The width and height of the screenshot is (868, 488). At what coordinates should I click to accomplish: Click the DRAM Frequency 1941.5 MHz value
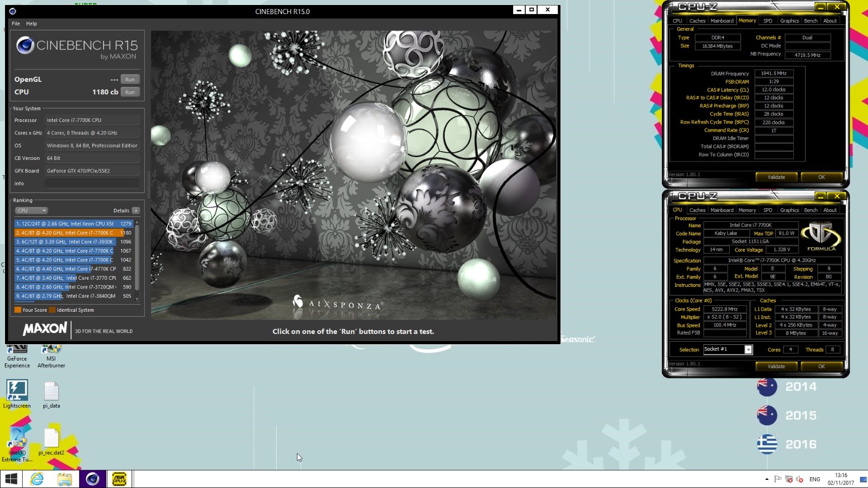coord(774,73)
